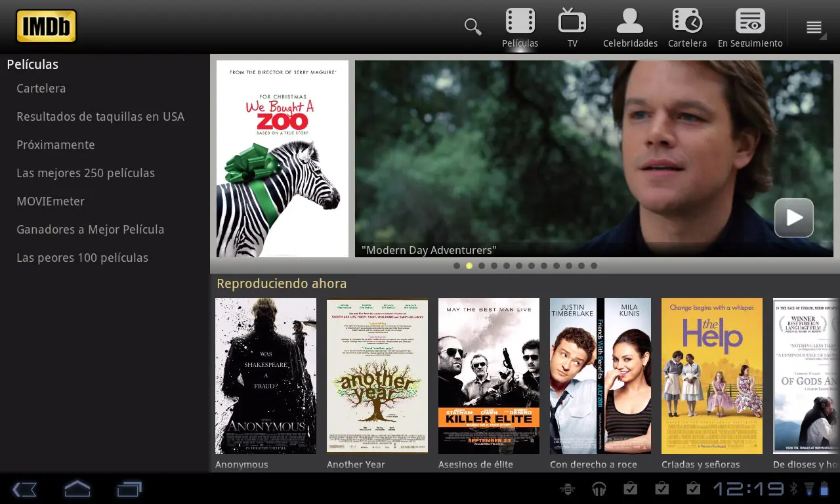Open the overflow menu icon at top right
The image size is (840, 504).
tap(814, 27)
